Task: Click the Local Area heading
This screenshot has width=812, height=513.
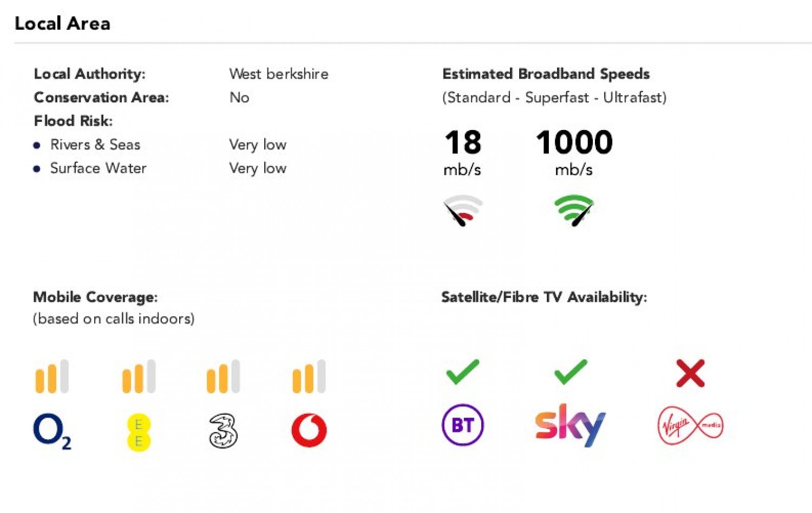Action: tap(62, 23)
